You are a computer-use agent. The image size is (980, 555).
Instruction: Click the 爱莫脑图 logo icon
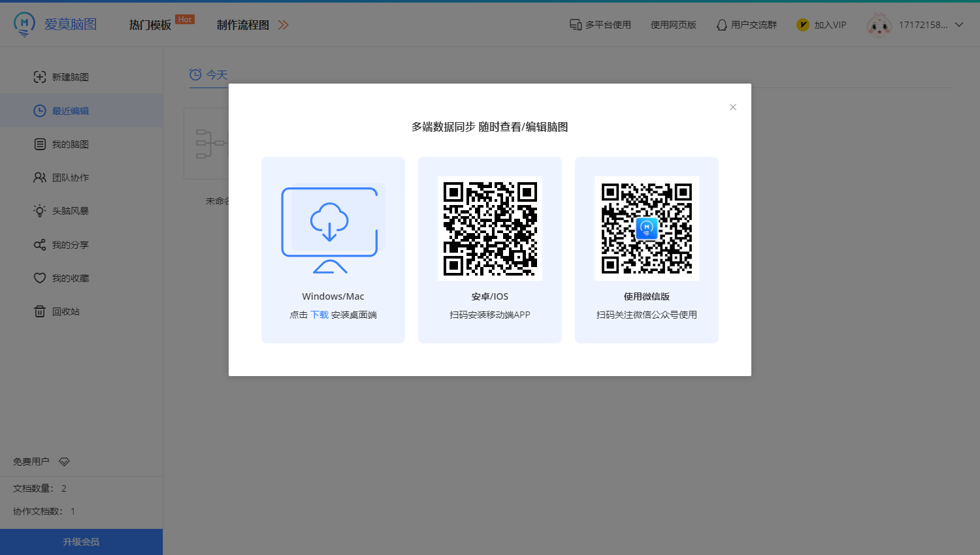point(24,24)
